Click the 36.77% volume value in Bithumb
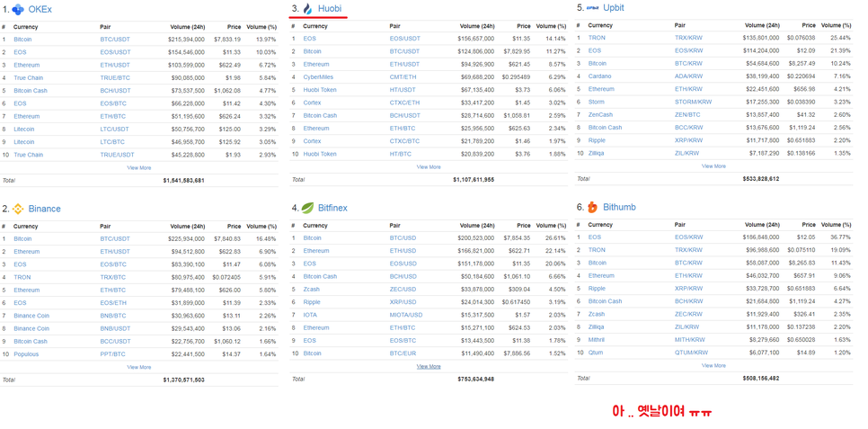Viewport: 868px width, 429px height. [x=841, y=237]
